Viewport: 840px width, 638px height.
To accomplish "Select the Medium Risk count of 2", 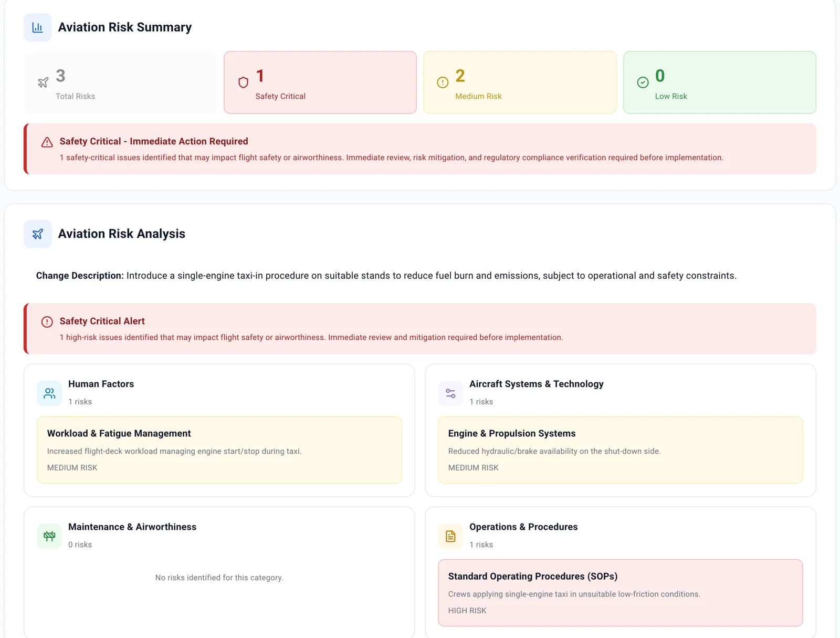I will tap(460, 76).
